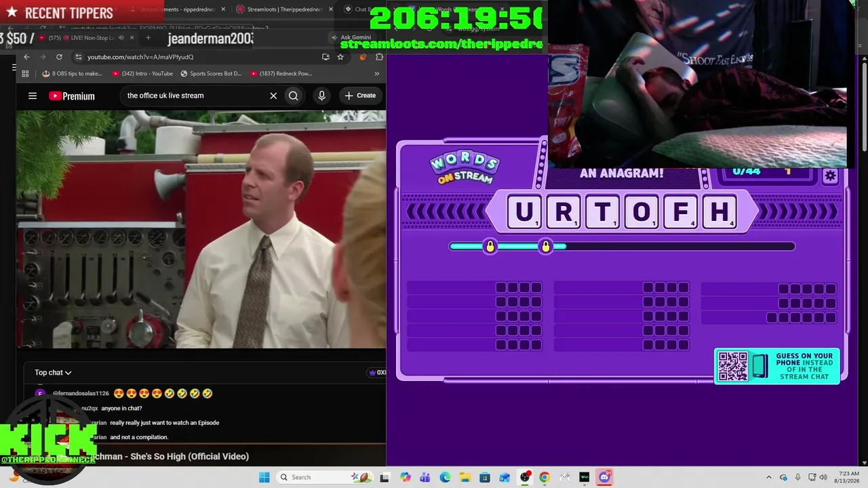Screen dimensions: 868x488
Task: Run the YouTube search magnifier button
Action: point(294,96)
